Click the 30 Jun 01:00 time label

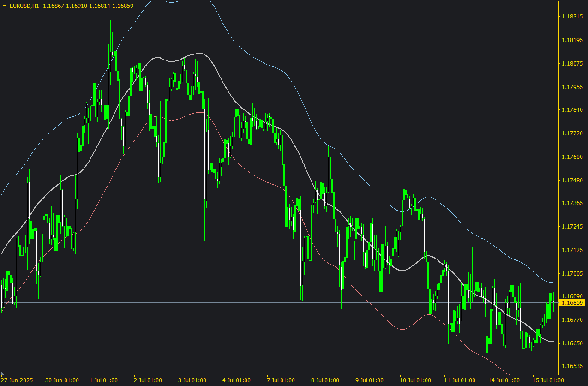(x=62, y=380)
